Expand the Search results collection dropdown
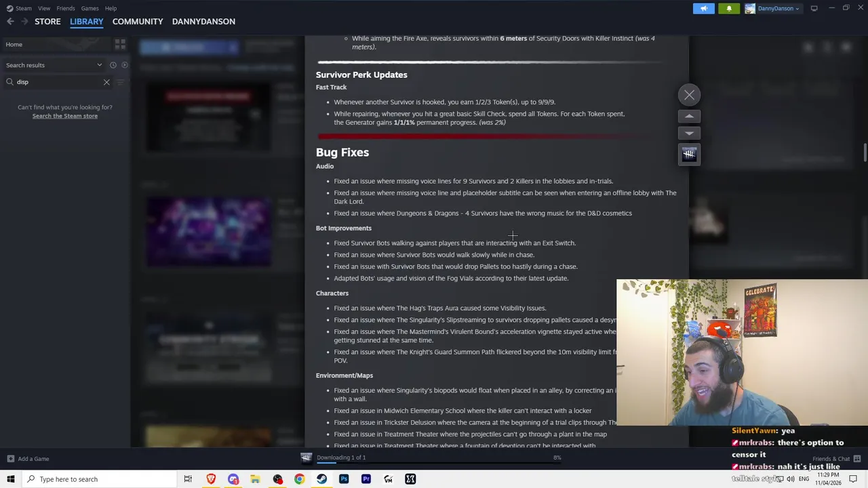 pos(100,65)
